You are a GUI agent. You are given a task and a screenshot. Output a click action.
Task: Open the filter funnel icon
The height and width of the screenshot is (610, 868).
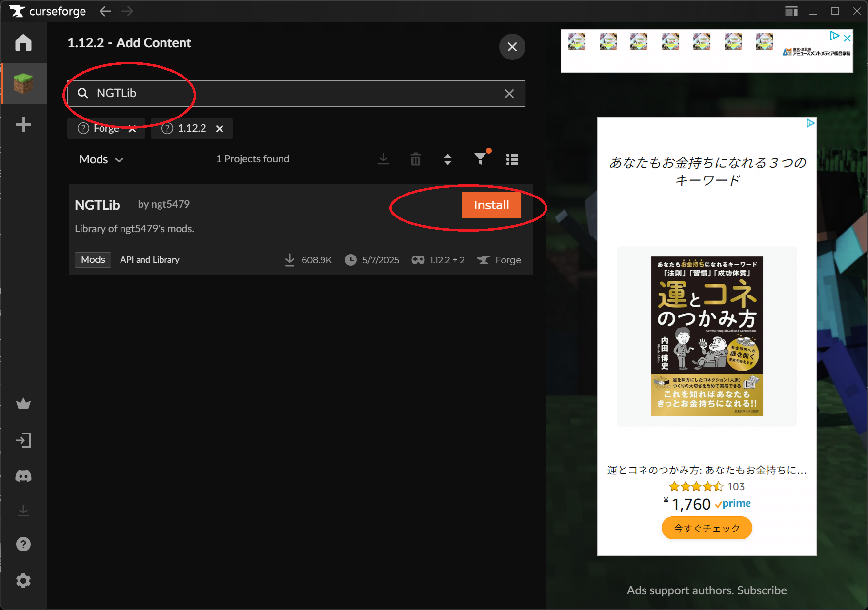481,158
